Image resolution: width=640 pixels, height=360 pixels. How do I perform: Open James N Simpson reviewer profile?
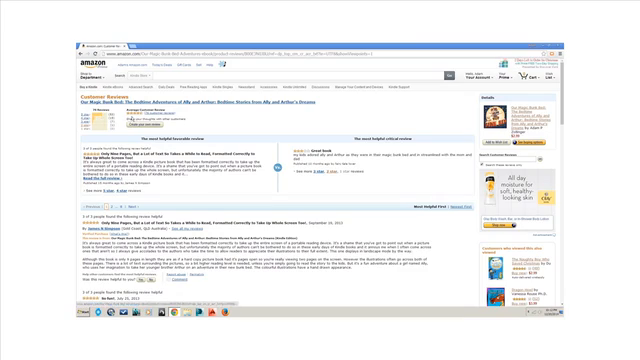coord(104,229)
